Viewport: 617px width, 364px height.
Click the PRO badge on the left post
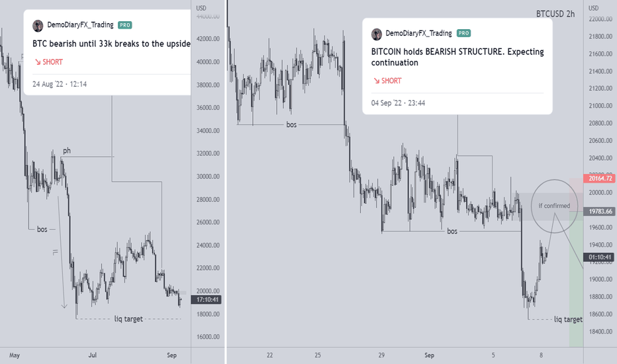pyautogui.click(x=124, y=25)
